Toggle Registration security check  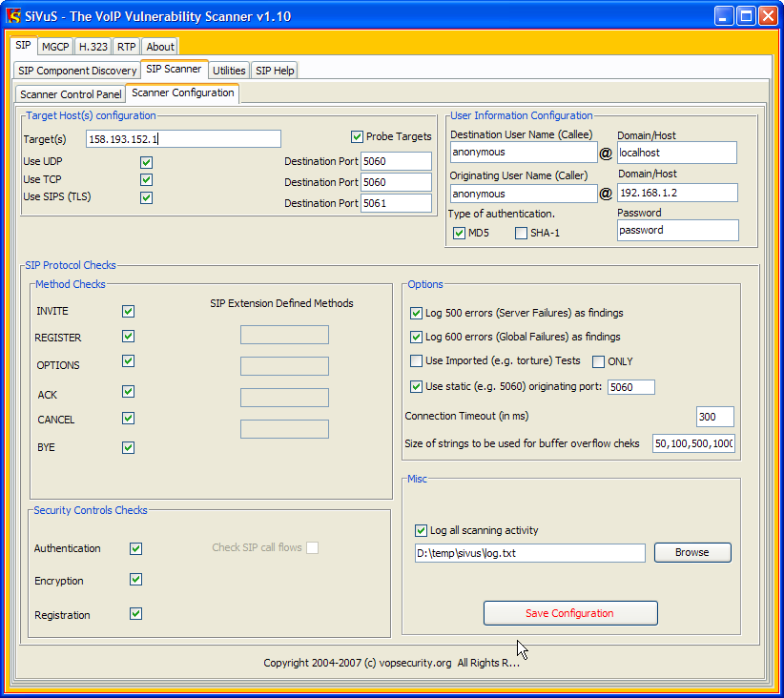pos(135,613)
